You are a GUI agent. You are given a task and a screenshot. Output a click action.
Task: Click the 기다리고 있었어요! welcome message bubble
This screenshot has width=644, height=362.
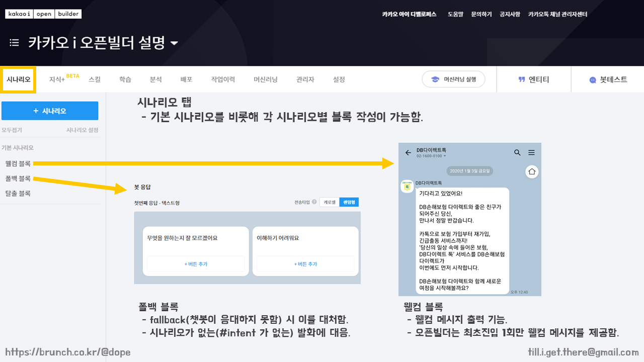pos(462,240)
